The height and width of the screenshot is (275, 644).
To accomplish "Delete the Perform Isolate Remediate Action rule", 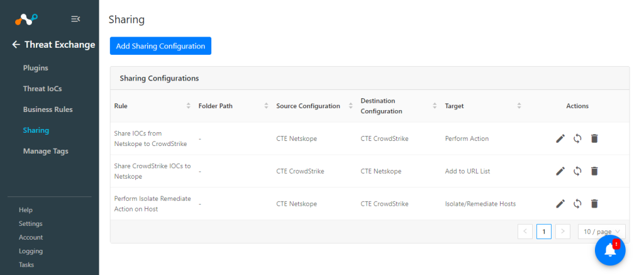I will pos(594,203).
